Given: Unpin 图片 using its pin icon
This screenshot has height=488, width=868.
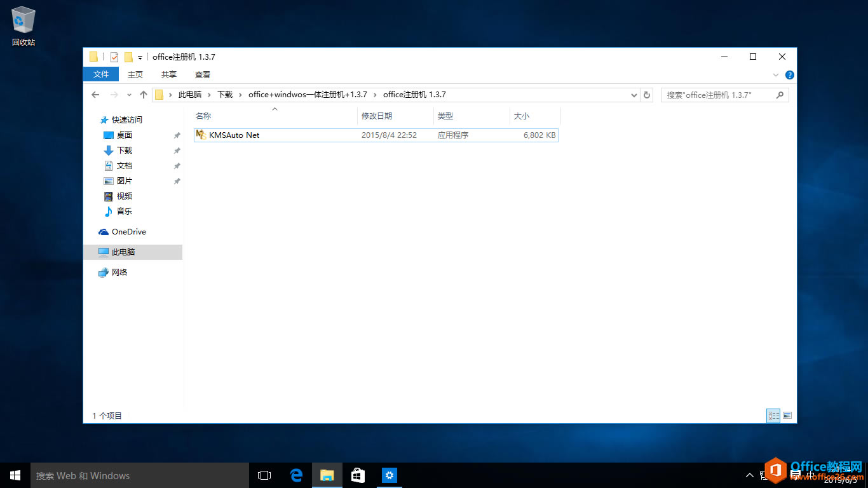Looking at the screenshot, I should tap(177, 181).
